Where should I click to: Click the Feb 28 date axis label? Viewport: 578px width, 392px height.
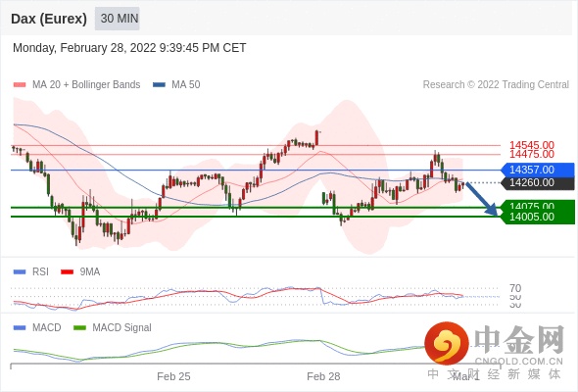click(x=323, y=376)
